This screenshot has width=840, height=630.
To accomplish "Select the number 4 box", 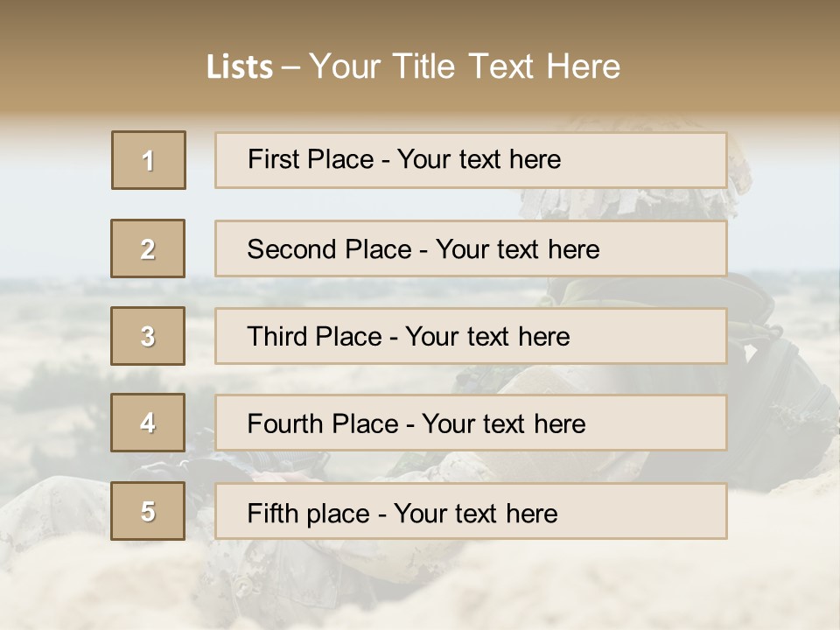I will click(148, 423).
